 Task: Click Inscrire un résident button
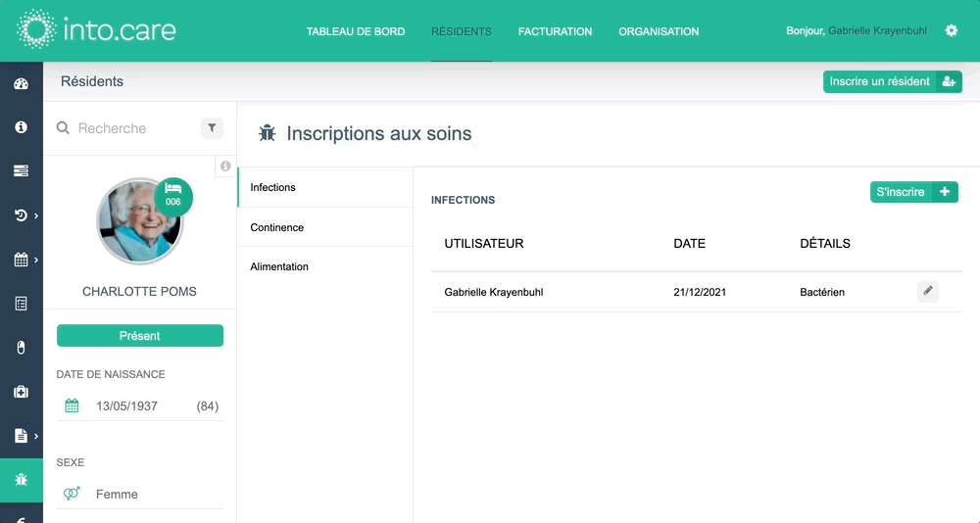(893, 82)
